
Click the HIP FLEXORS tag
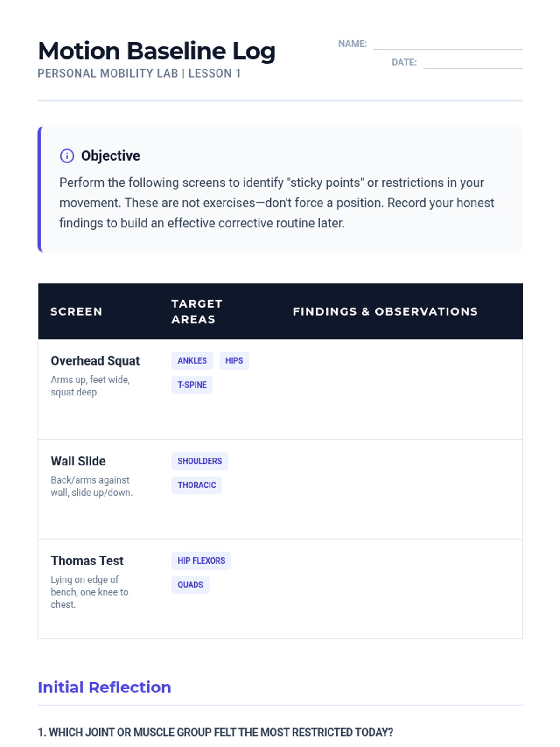[x=201, y=561]
